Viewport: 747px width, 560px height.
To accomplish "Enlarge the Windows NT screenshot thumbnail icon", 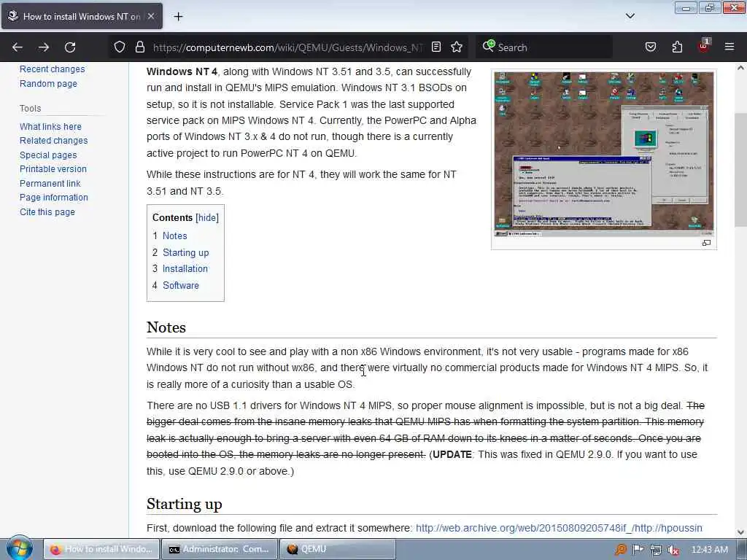I will (706, 243).
